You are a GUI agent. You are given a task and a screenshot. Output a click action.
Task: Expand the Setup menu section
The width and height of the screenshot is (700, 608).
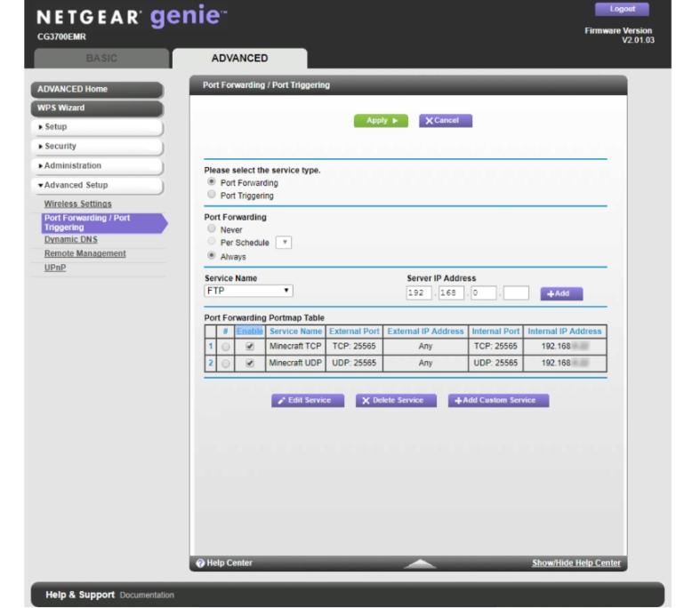(97, 127)
